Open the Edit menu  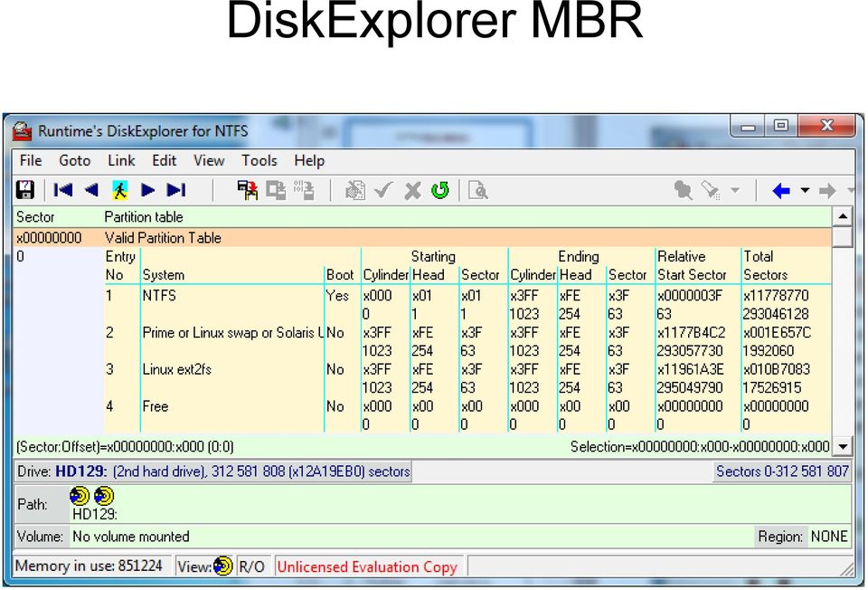tap(164, 161)
